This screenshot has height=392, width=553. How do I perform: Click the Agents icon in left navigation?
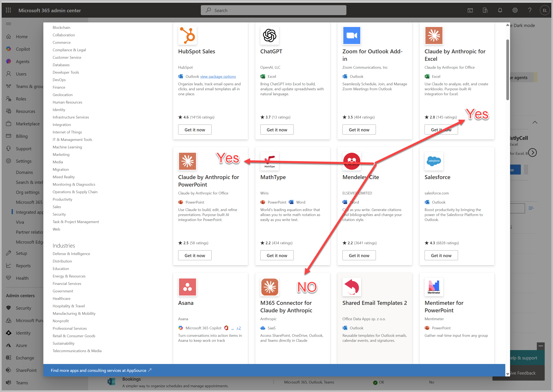click(x=9, y=61)
